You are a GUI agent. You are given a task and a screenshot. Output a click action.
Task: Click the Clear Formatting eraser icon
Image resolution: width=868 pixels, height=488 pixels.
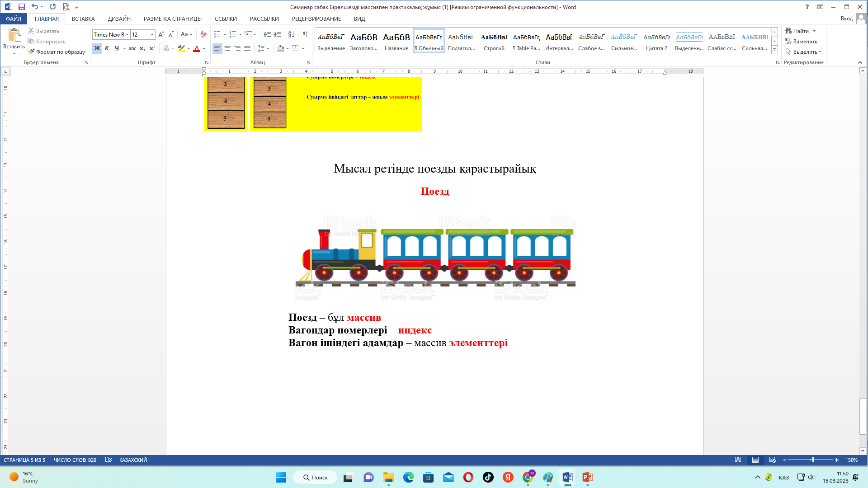pyautogui.click(x=203, y=34)
